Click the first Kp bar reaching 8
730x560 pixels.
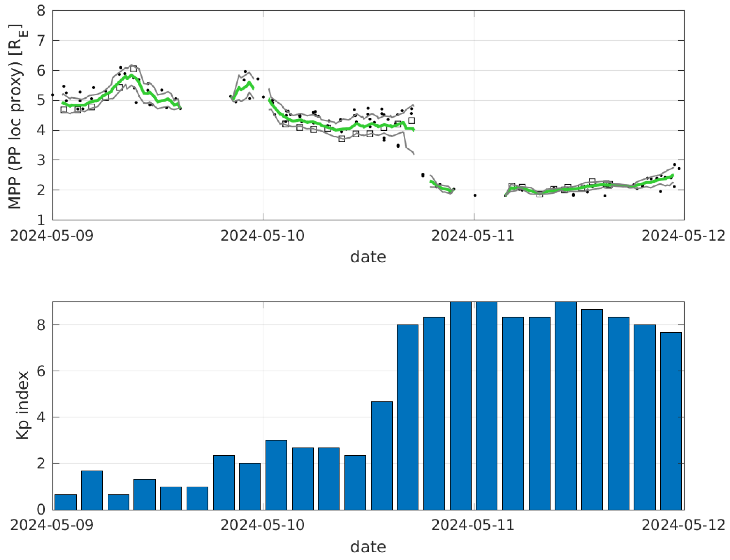click(x=407, y=417)
